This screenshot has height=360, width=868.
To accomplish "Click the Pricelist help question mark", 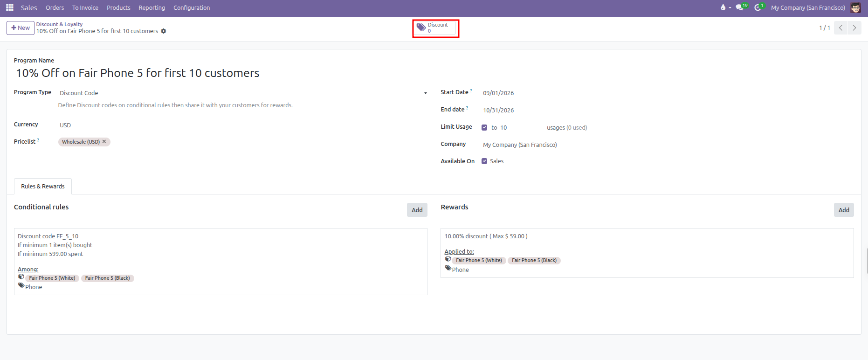I will pos(38,140).
